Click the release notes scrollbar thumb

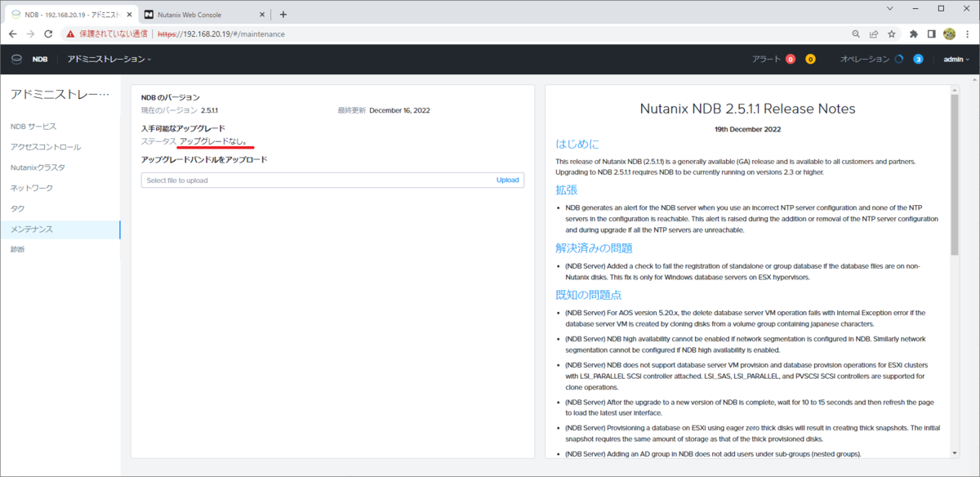(955, 173)
